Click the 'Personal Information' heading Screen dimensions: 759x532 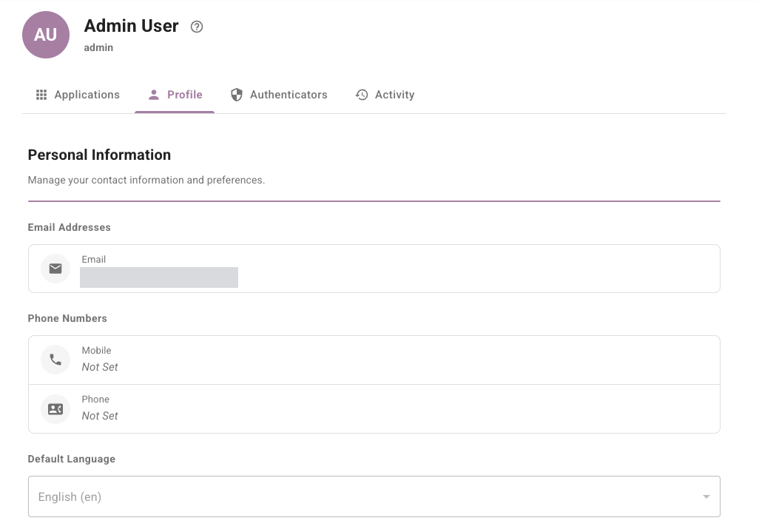click(x=99, y=155)
